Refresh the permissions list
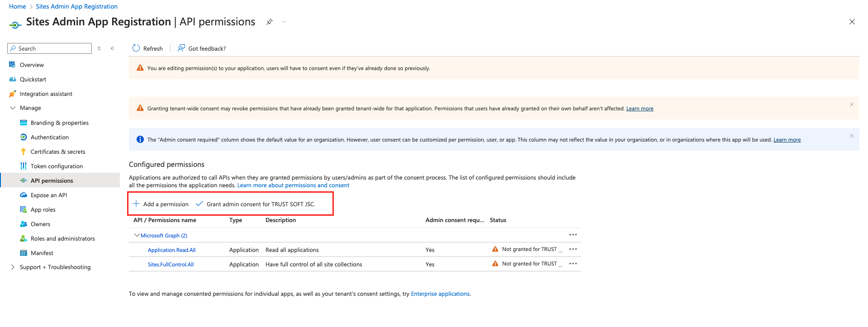868x327 pixels. pos(147,48)
